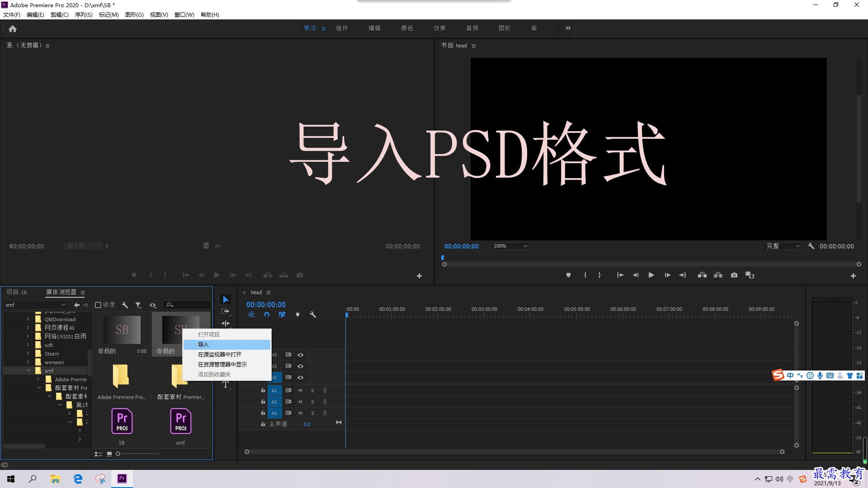868x488 pixels.
Task: Switch media browser to thumbnail view
Action: [x=109, y=454]
